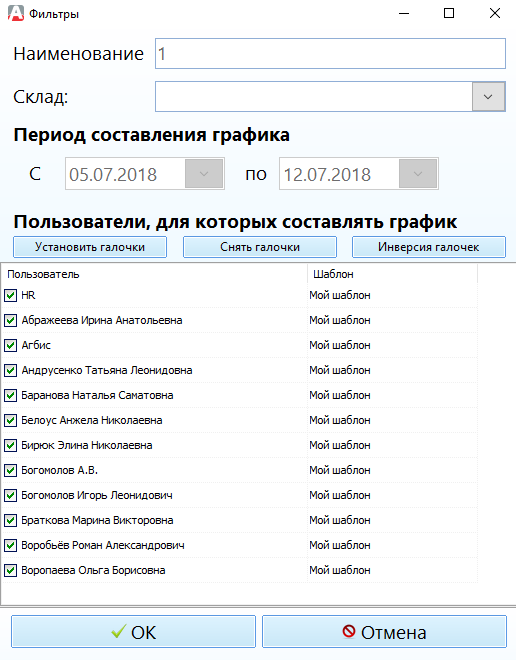Uncheck Баранова Наталья Саматовна checkbox
Viewport: 516px width, 660px height.
[11, 396]
